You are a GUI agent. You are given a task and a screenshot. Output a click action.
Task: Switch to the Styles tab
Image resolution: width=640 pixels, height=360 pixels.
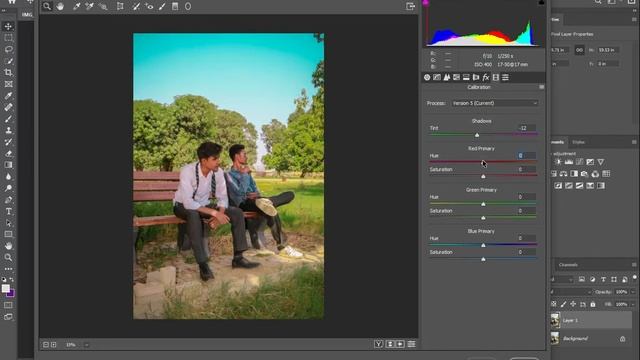[x=578, y=142]
